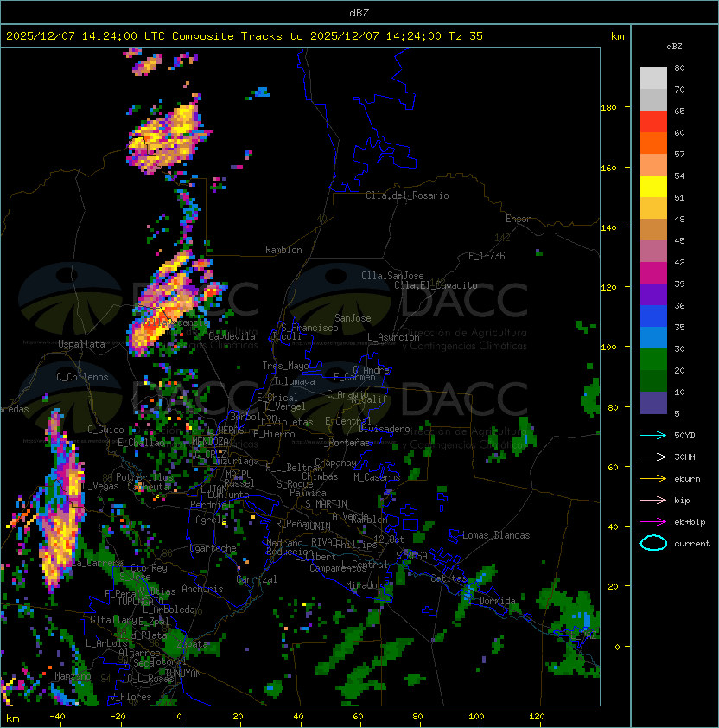This screenshot has width=719, height=728.
Task: Click the 'Manzano' map label
Action: (73, 676)
